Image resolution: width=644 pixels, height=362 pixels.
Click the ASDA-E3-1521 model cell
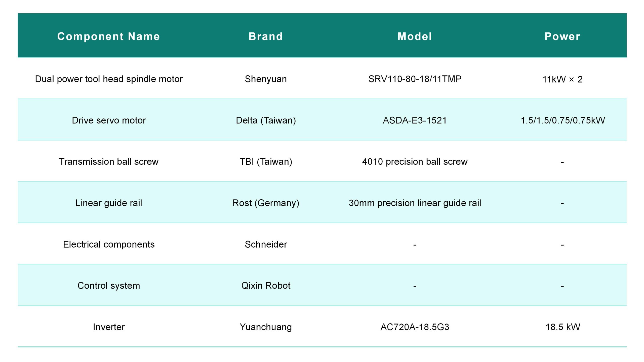[x=415, y=120]
